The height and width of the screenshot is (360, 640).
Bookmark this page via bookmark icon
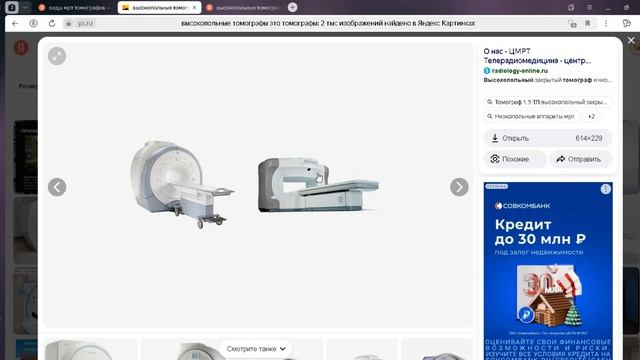588,23
